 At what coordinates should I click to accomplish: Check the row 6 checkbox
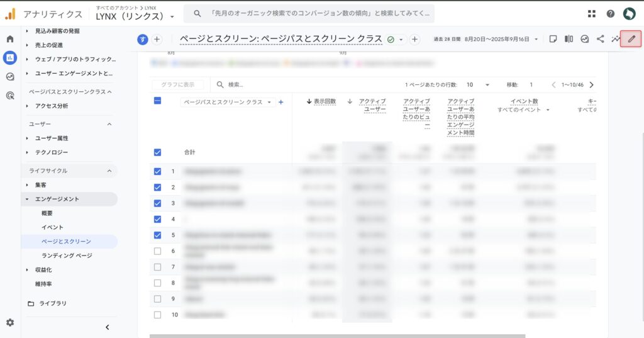pos(157,251)
